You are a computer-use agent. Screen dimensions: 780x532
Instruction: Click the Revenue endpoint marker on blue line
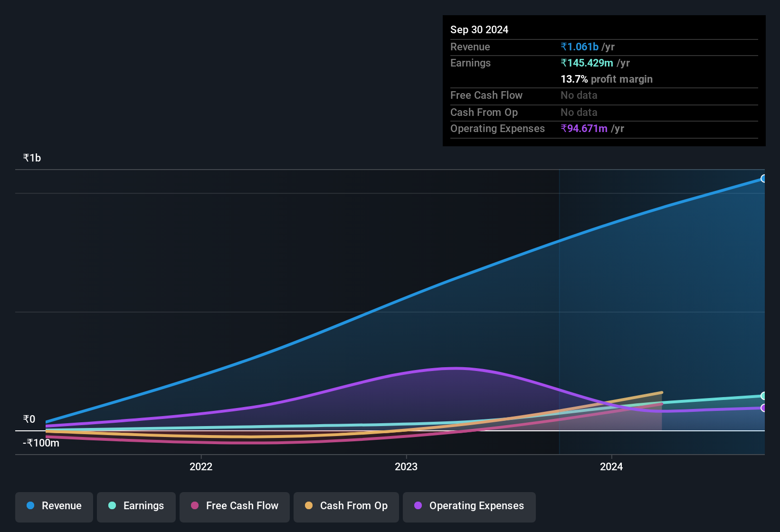(764, 179)
